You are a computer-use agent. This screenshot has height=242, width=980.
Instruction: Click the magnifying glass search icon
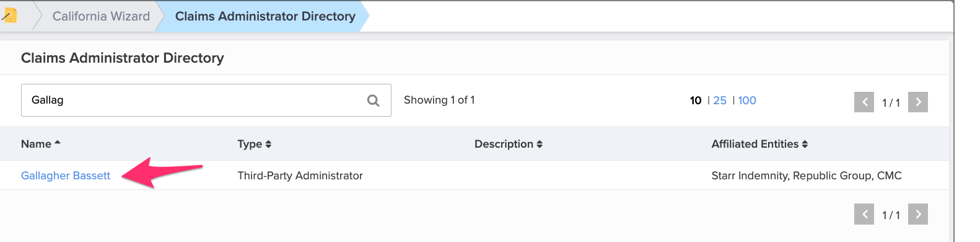(373, 101)
